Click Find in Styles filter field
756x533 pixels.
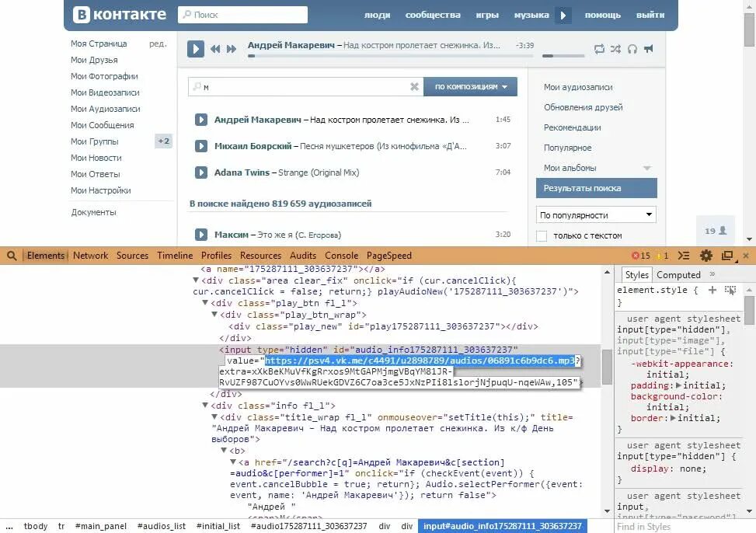(x=684, y=527)
